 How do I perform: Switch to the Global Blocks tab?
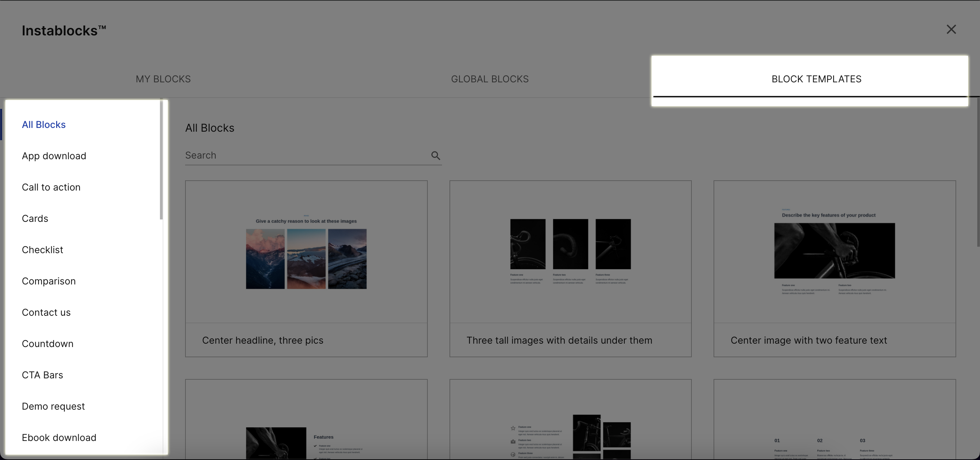(490, 79)
